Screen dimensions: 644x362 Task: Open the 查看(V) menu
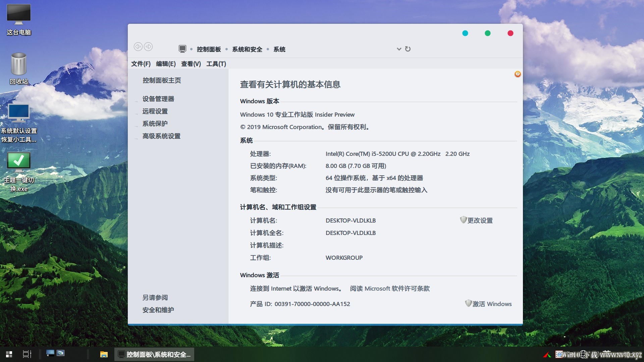191,64
